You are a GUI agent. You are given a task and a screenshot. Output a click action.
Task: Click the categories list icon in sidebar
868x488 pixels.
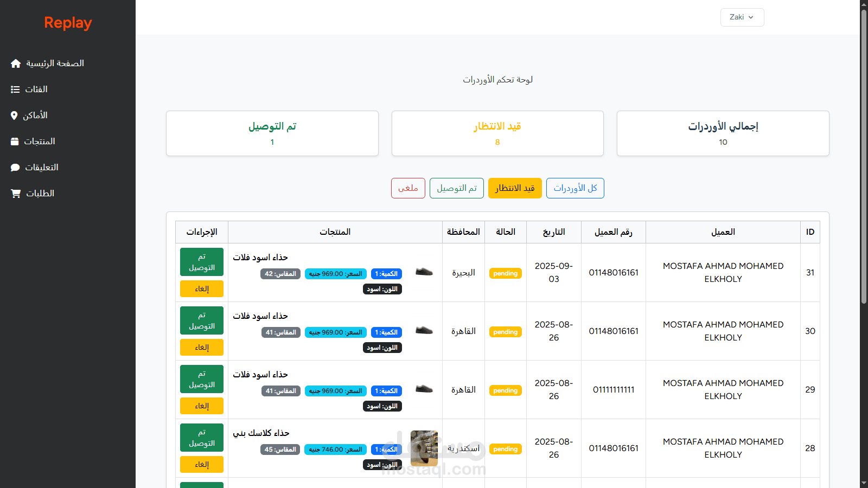pyautogui.click(x=15, y=89)
